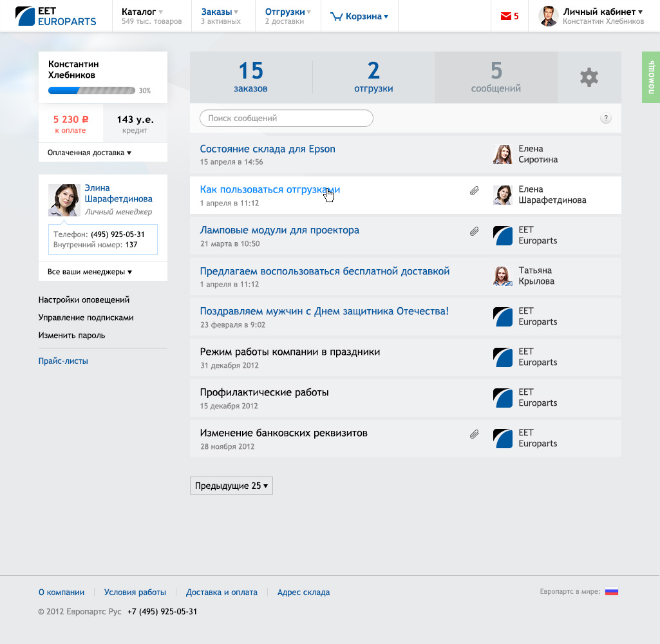Click the shopping cart Корзина icon
Viewport: 660px width, 644px height.
(336, 17)
